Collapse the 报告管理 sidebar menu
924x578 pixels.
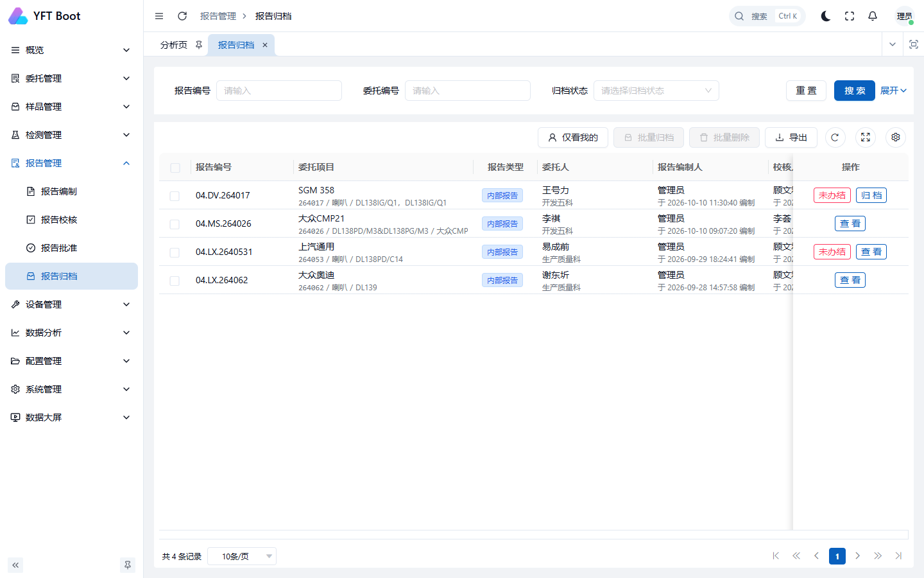[71, 163]
